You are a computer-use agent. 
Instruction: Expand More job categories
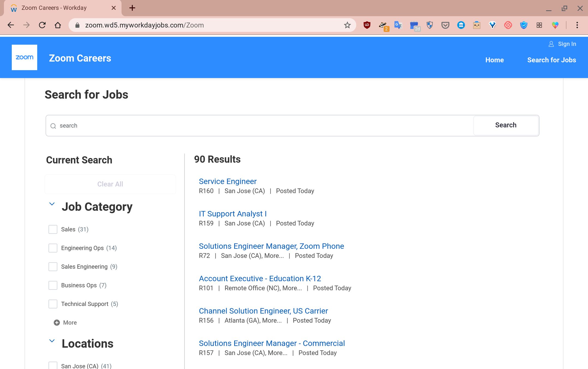click(x=70, y=323)
